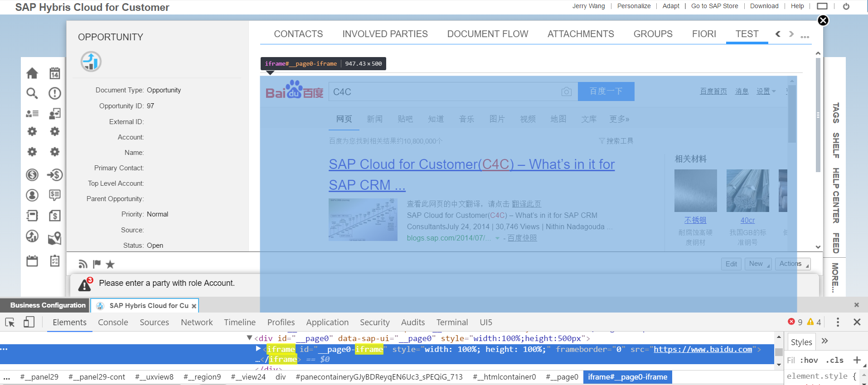The height and width of the screenshot is (385, 868).
Task: Expand Styles pane overflow chevrons
Action: click(825, 341)
